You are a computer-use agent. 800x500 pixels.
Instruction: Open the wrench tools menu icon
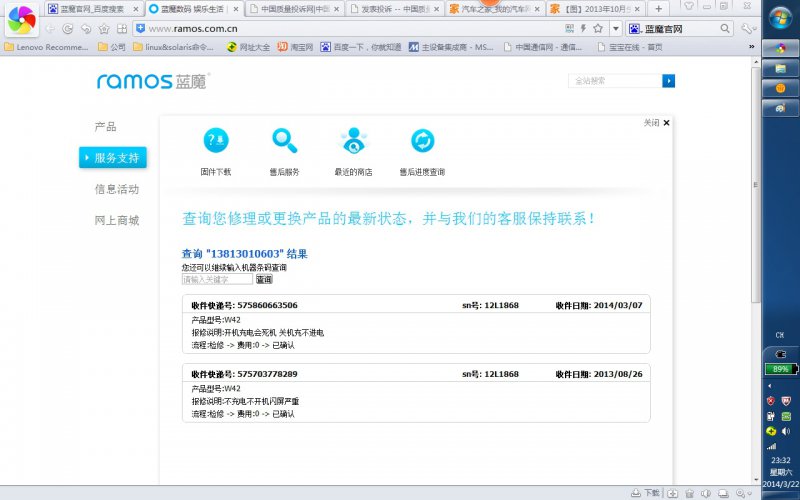pyautogui.click(x=746, y=29)
